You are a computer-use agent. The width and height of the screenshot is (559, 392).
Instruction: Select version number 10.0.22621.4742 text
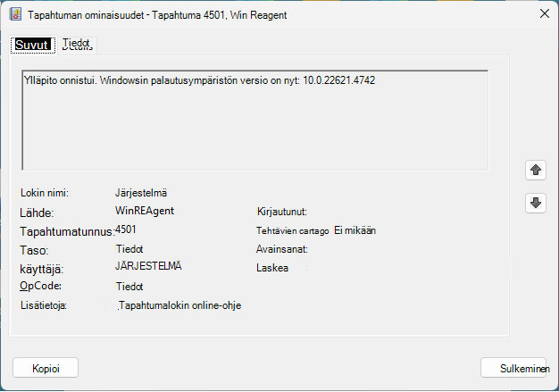(x=339, y=80)
